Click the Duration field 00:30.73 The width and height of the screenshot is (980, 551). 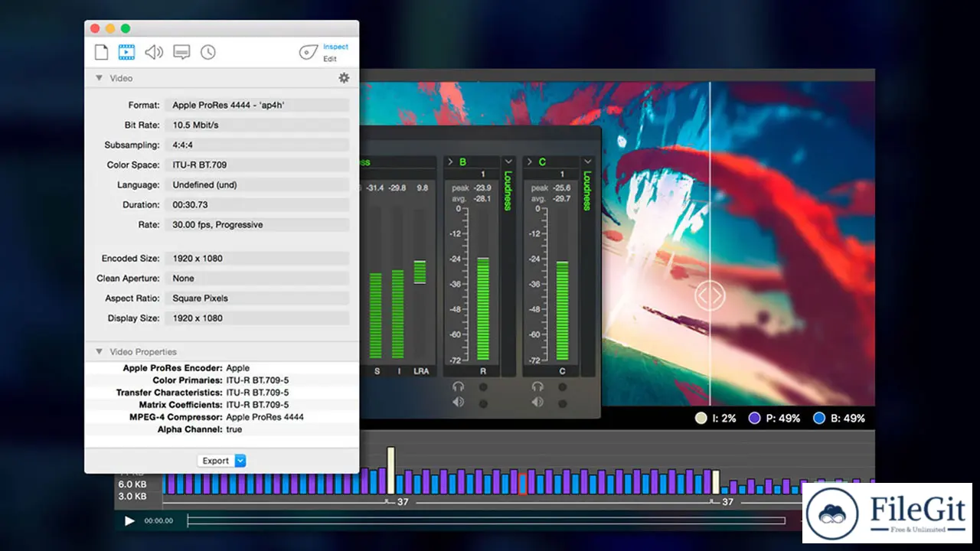258,204
